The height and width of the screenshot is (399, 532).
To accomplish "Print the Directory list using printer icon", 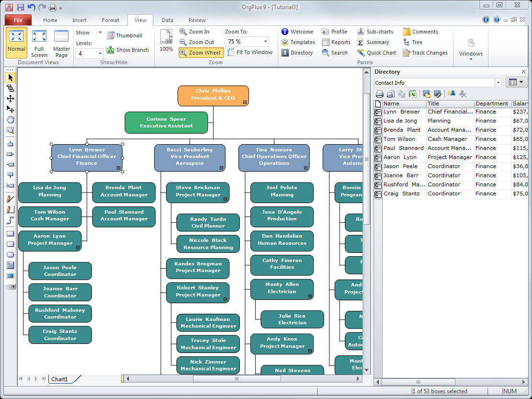I will tap(379, 94).
